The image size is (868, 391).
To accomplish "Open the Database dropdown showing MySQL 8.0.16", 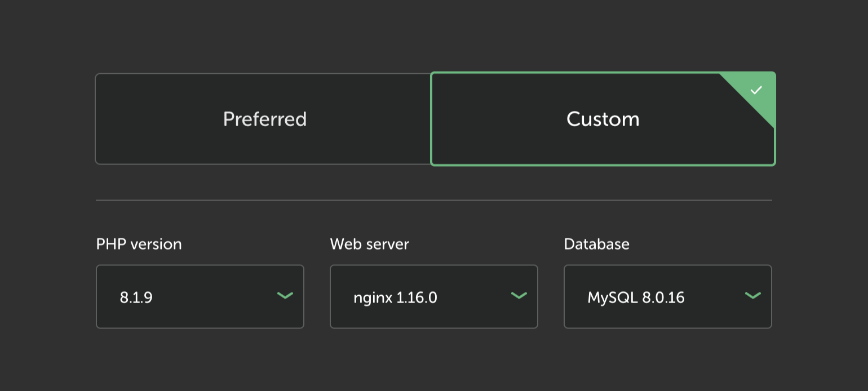I will (x=668, y=296).
